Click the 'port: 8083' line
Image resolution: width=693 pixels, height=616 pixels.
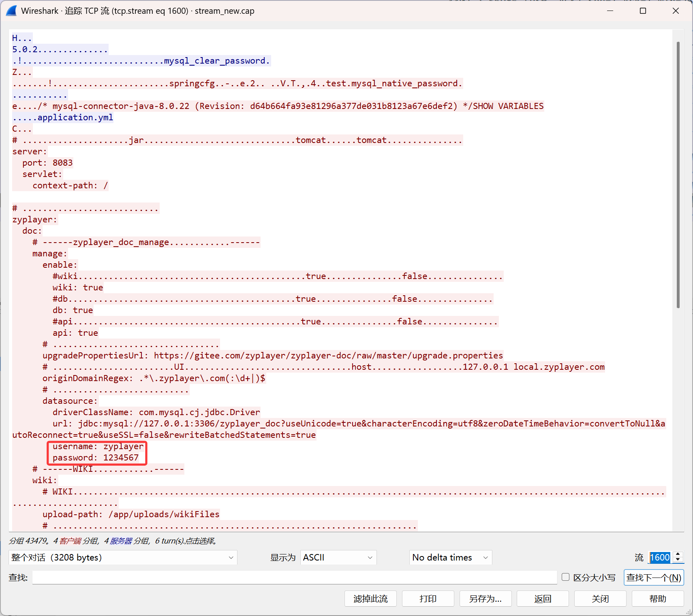point(47,163)
